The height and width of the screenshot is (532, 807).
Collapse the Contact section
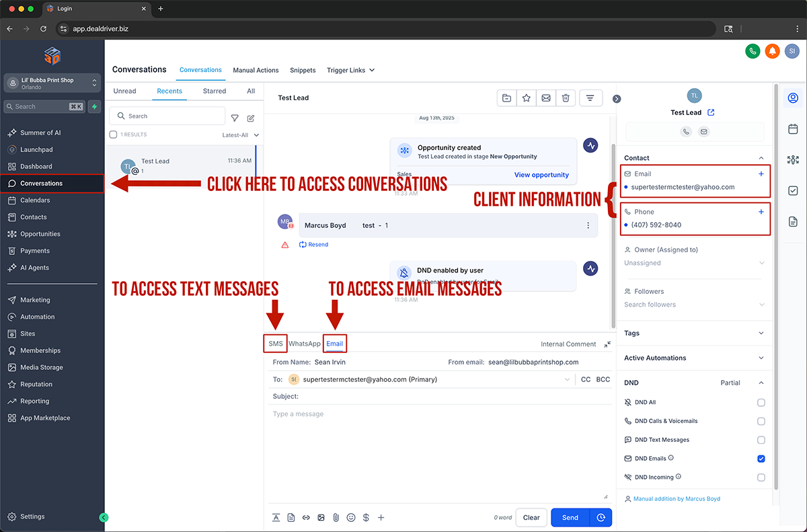(x=761, y=158)
